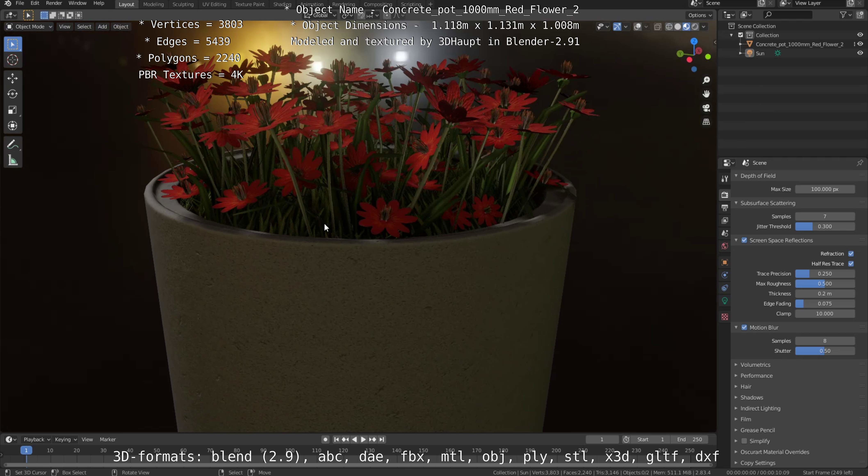868x476 pixels.
Task: Hide Concrete_pot_1000mm_Red_Flower_2 object in outliner
Action: pyautogui.click(x=860, y=44)
